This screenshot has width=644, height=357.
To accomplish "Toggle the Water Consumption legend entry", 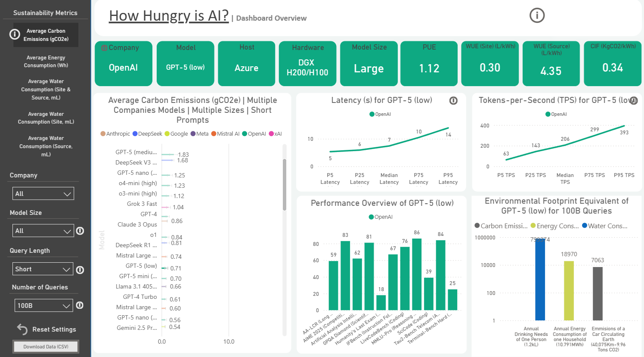I will tap(604, 226).
